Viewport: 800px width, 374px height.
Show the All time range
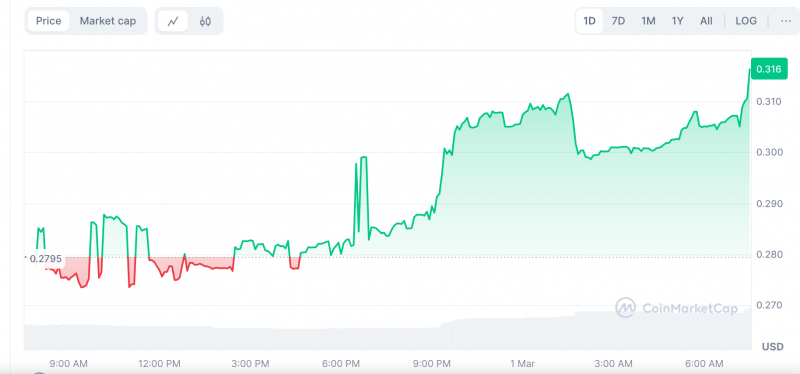[x=706, y=21]
